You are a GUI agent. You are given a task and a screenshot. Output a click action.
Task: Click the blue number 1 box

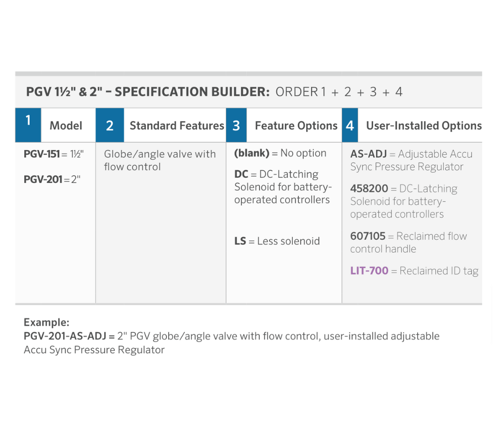point(28,125)
